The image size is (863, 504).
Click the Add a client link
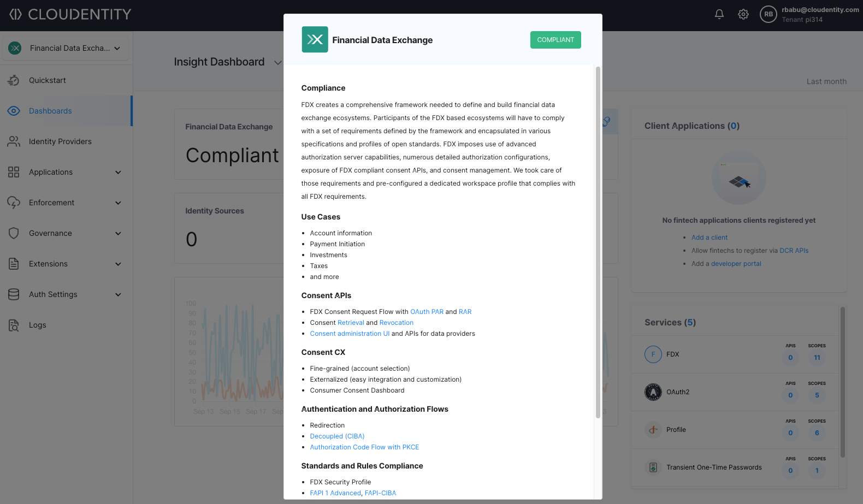(x=710, y=238)
